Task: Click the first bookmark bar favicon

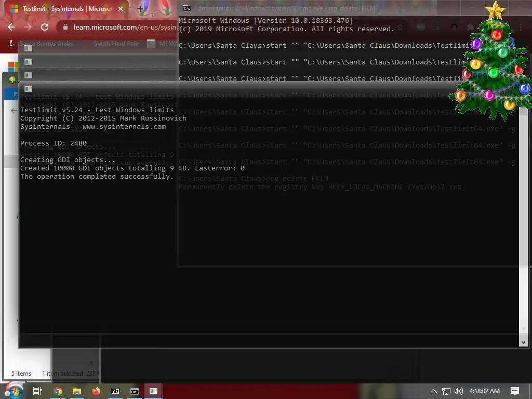Action: pyautogui.click(x=11, y=43)
